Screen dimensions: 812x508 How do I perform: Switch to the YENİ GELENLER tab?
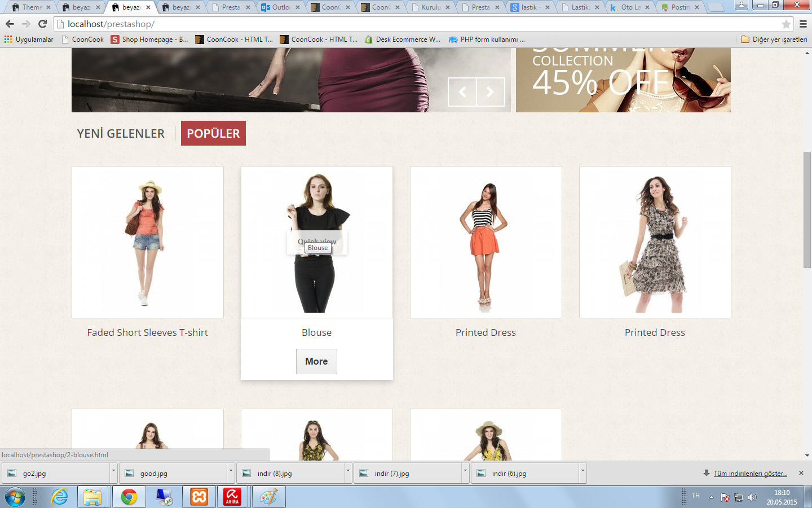pos(121,133)
